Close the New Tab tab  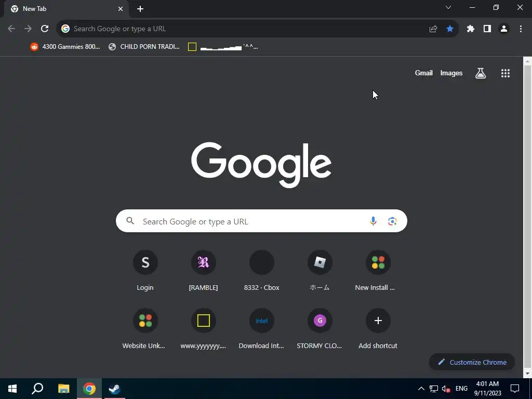(x=121, y=9)
